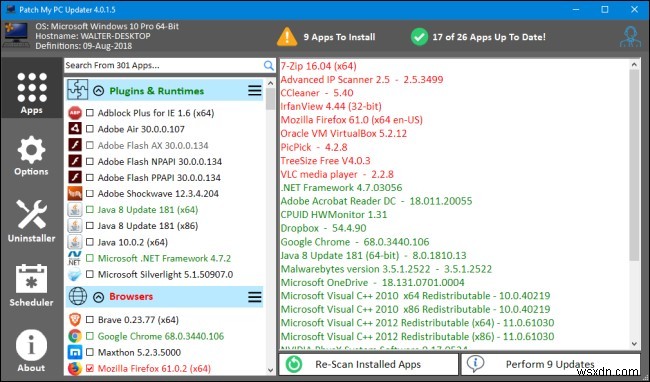Click the support agent headset icon
This screenshot has height=382, width=650.
click(x=631, y=37)
